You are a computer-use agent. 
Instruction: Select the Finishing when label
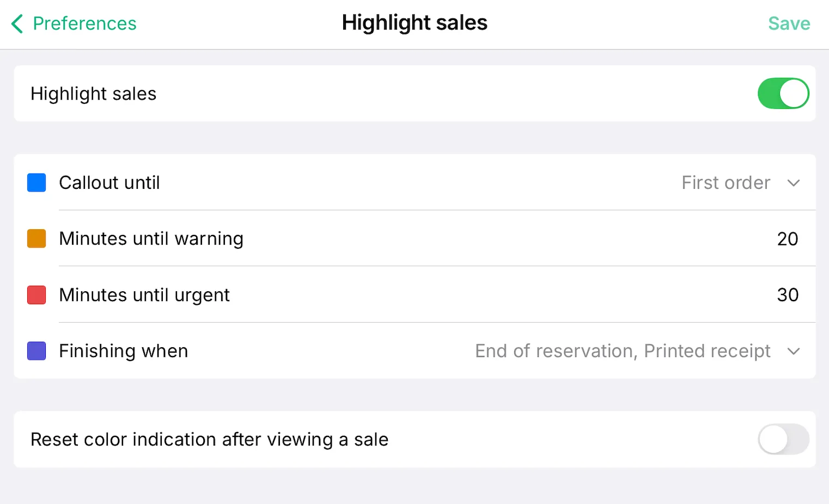[124, 351]
